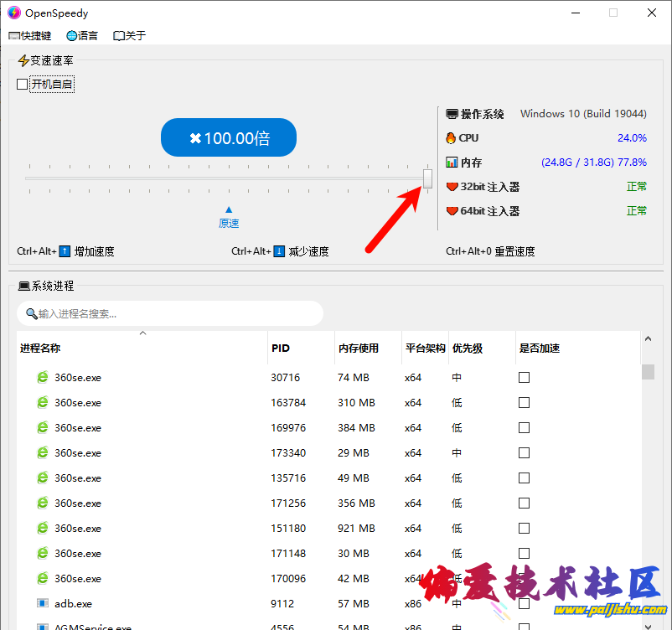Click the memory usage chart icon

(452, 163)
